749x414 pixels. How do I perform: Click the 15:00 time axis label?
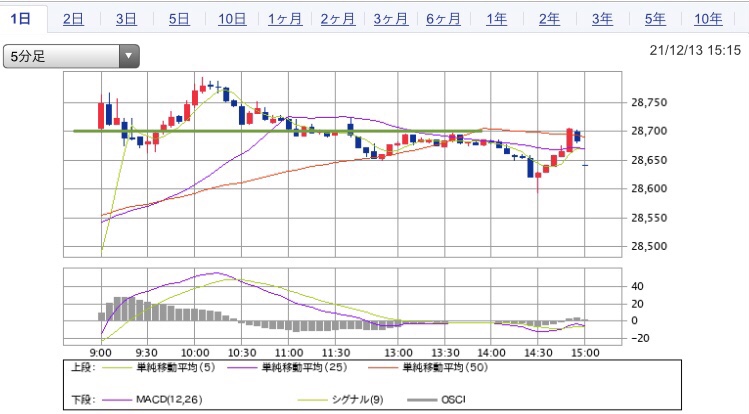coord(585,353)
